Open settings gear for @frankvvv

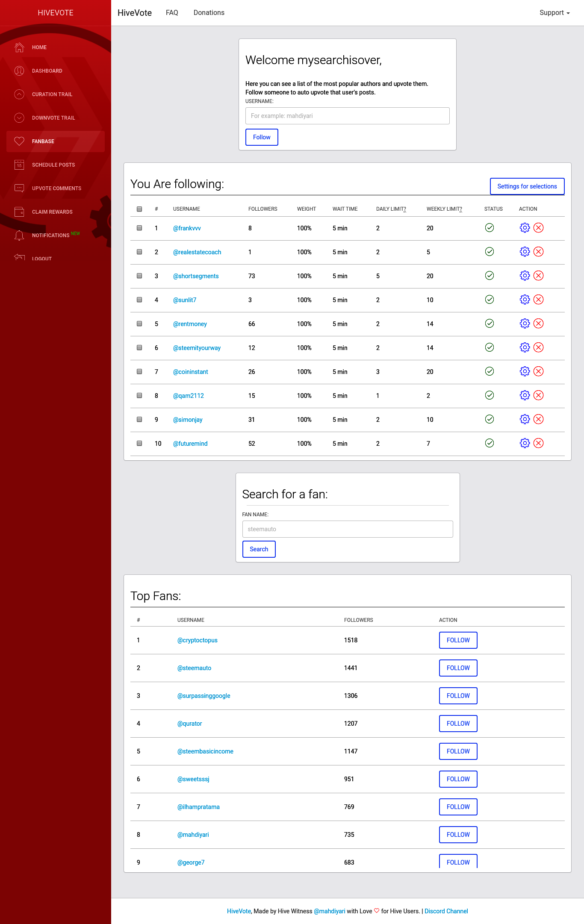525,228
